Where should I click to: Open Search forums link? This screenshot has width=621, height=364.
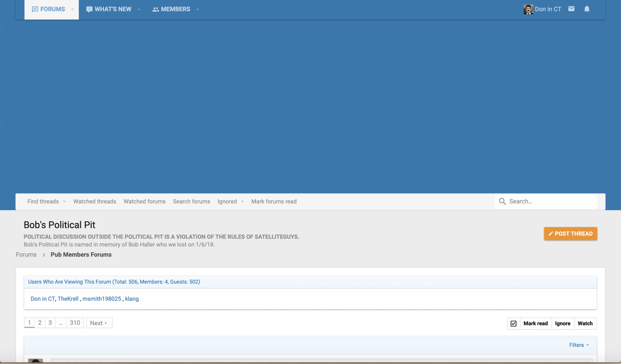pos(191,201)
